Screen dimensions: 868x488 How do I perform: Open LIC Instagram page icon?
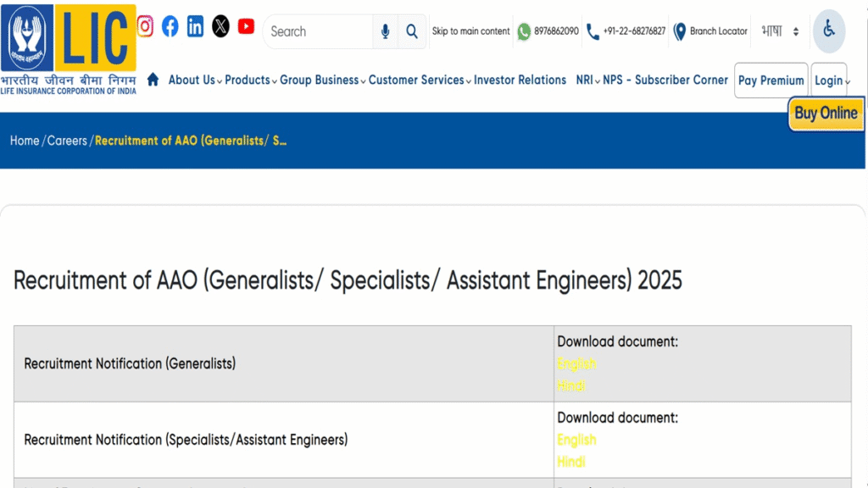point(145,26)
